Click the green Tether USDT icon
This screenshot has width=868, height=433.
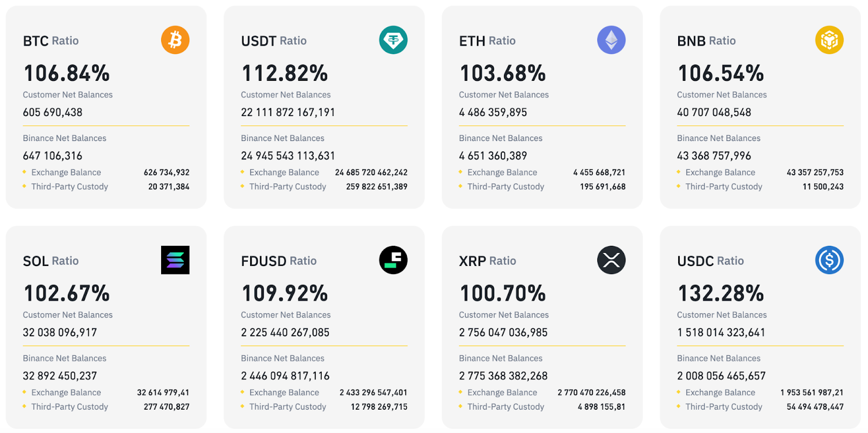point(393,40)
